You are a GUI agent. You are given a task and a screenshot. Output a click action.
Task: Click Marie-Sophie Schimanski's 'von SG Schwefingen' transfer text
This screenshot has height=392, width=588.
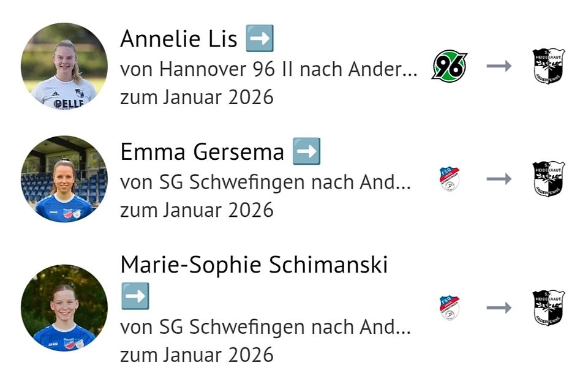pos(265,327)
